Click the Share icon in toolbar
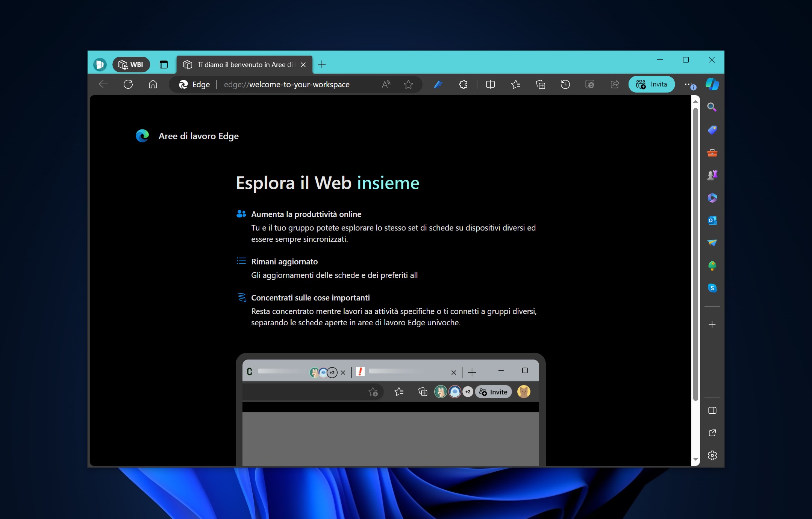 615,85
